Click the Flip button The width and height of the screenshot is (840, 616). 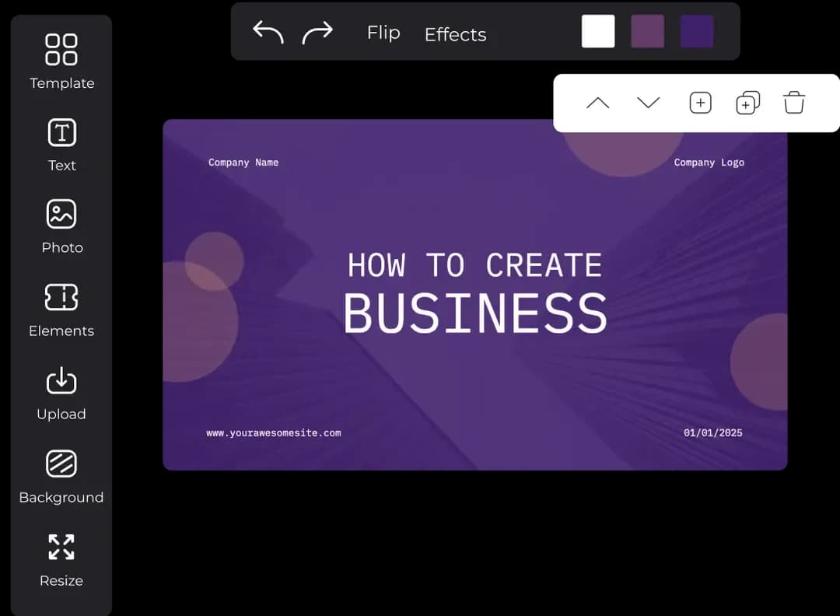point(383,33)
